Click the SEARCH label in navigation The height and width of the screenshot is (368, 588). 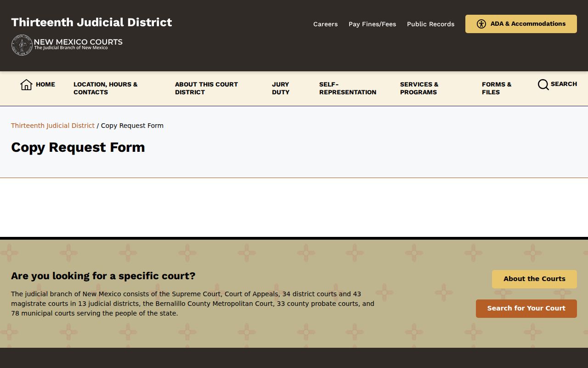(564, 84)
